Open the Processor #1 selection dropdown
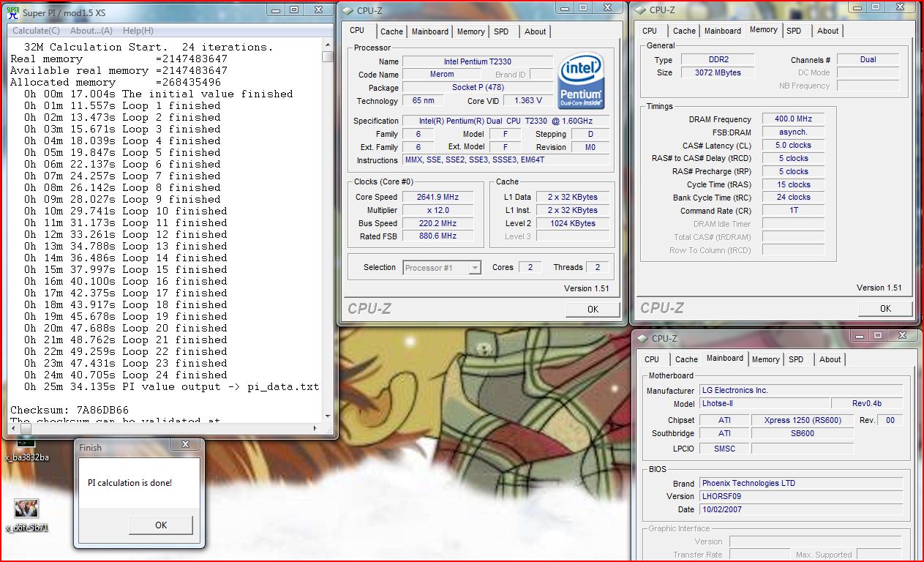 [x=442, y=268]
